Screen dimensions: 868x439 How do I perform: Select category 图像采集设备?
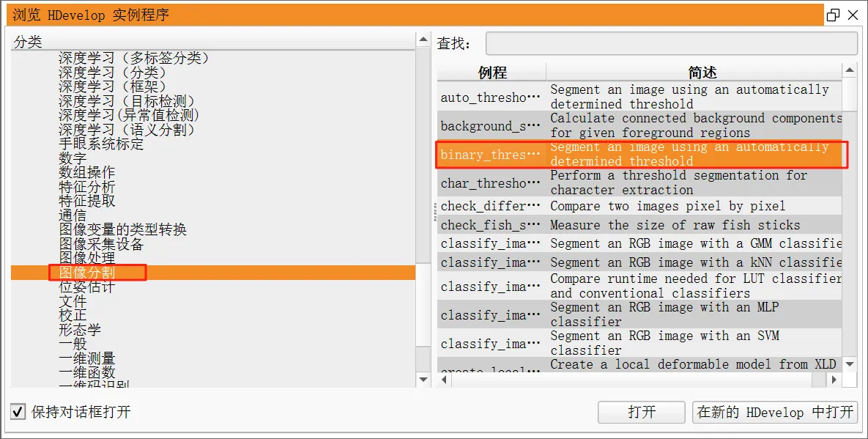coord(101,244)
